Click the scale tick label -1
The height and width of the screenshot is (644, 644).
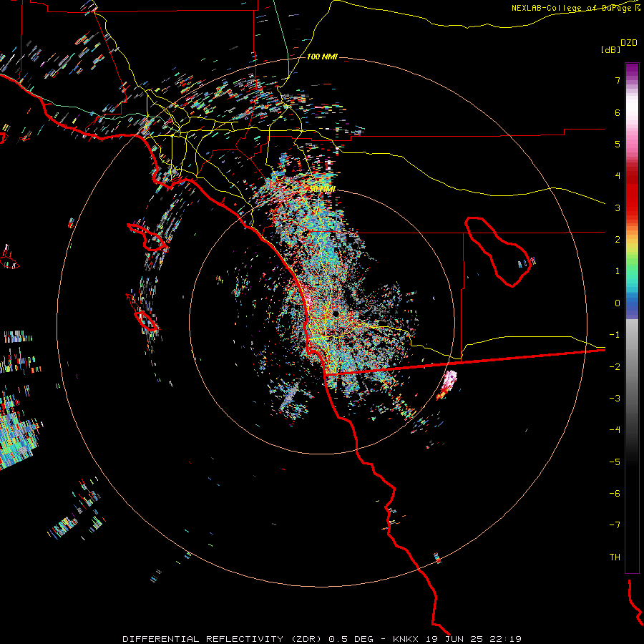pyautogui.click(x=615, y=335)
